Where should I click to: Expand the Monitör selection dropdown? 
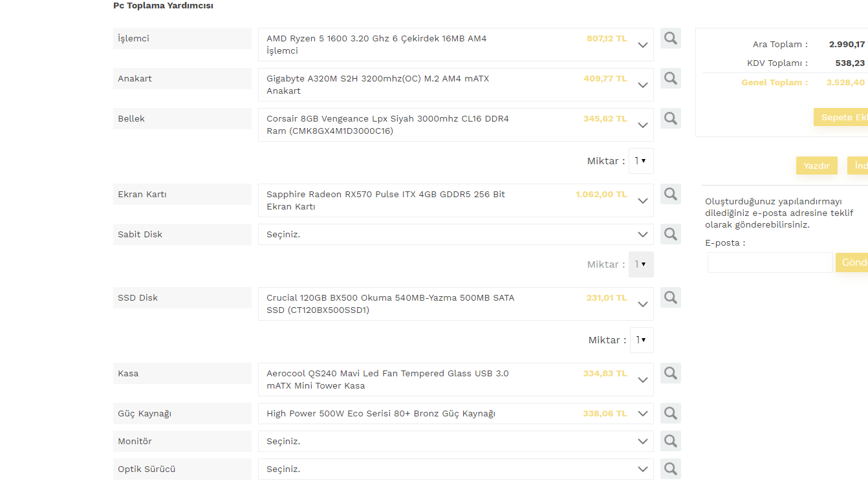tap(455, 441)
